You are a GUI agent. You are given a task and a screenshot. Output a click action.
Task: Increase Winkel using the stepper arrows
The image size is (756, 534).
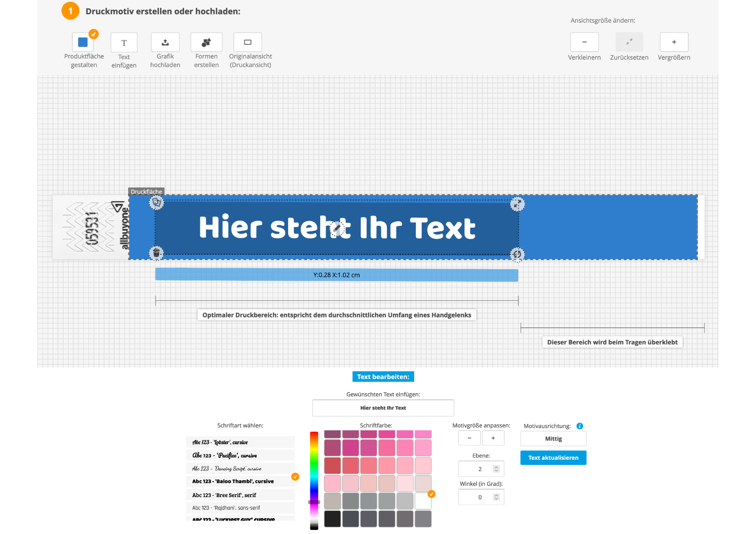495,495
